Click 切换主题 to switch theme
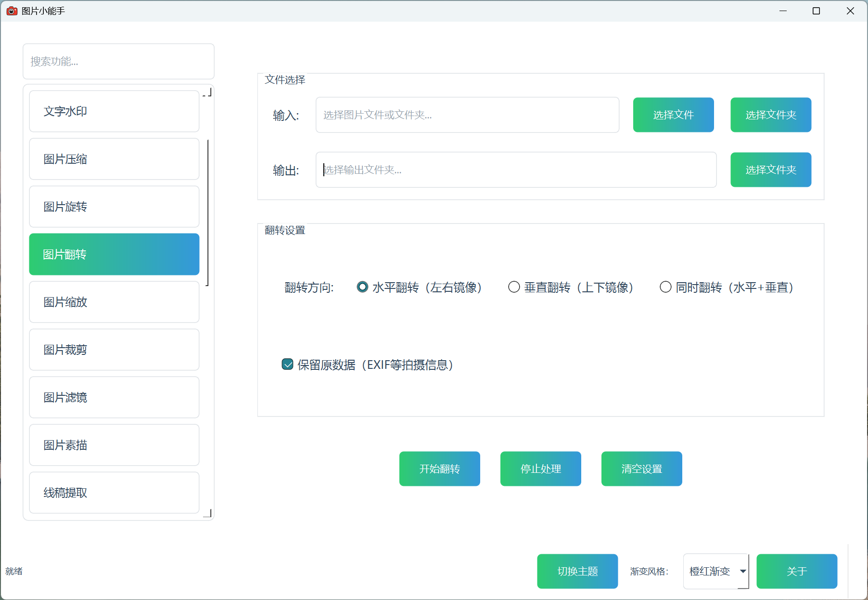This screenshot has width=868, height=600. click(x=577, y=571)
